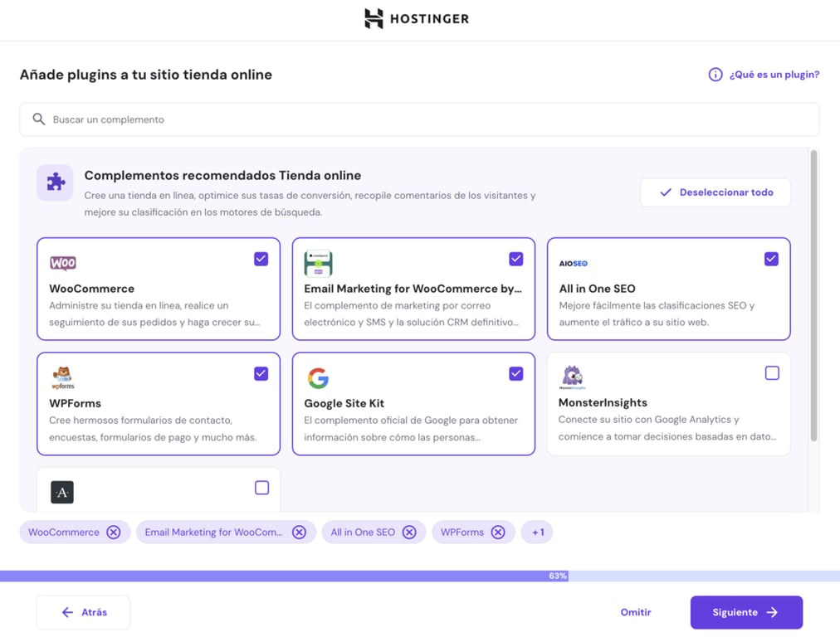Click the MonsterInsights card title
This screenshot has height=637, width=840.
(x=603, y=402)
